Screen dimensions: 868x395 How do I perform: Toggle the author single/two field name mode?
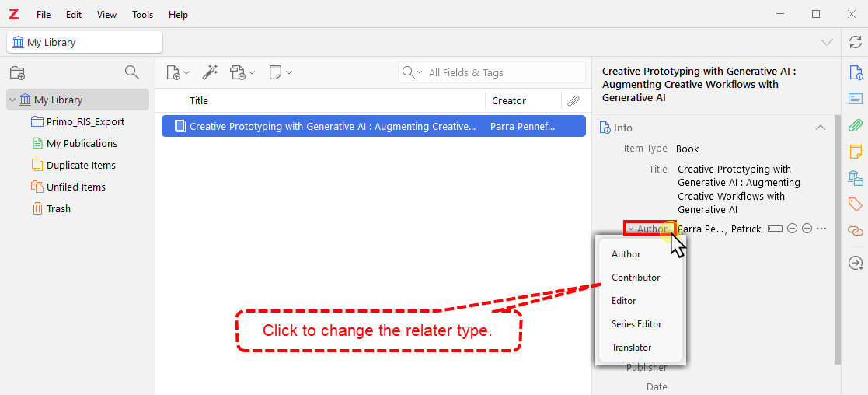[x=775, y=229]
